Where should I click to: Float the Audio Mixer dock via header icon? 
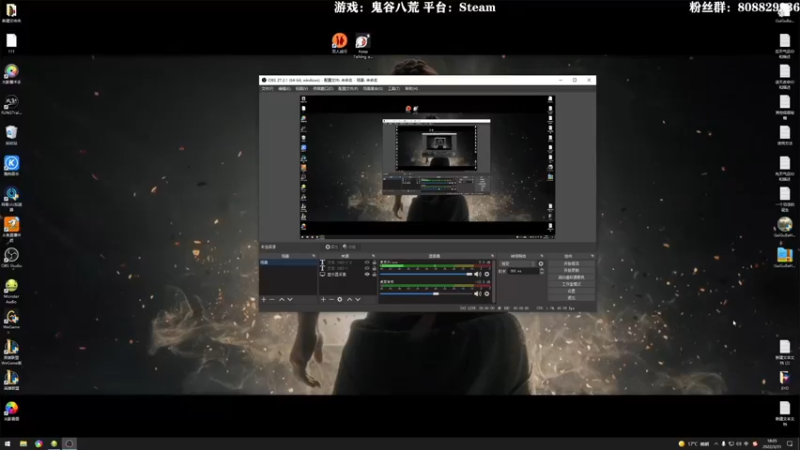(x=492, y=256)
